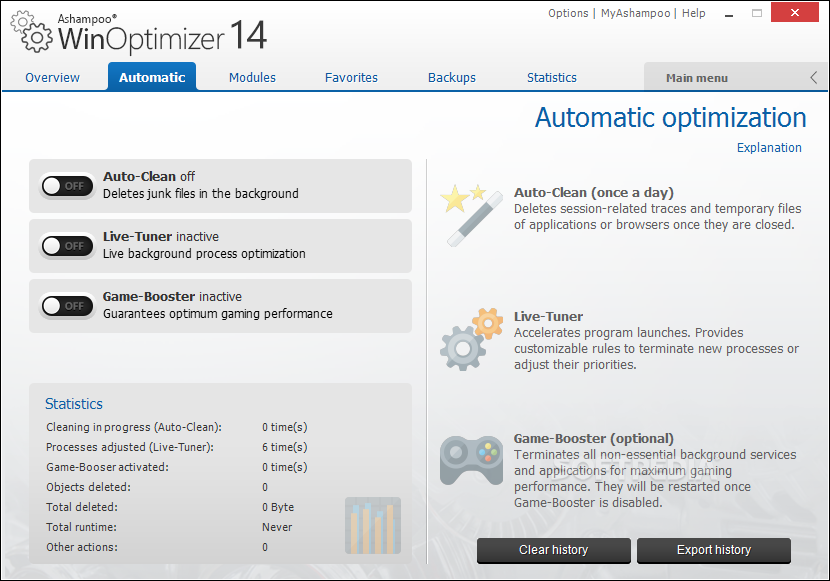Click the 'Live-Tuner' description heading
Image resolution: width=830 pixels, height=581 pixels.
click(548, 316)
